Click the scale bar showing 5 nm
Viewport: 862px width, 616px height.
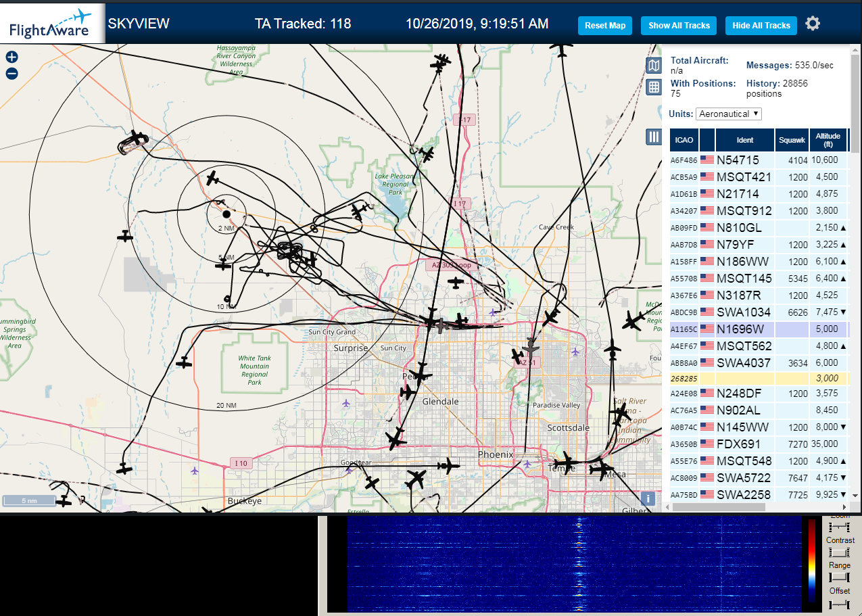(x=29, y=500)
